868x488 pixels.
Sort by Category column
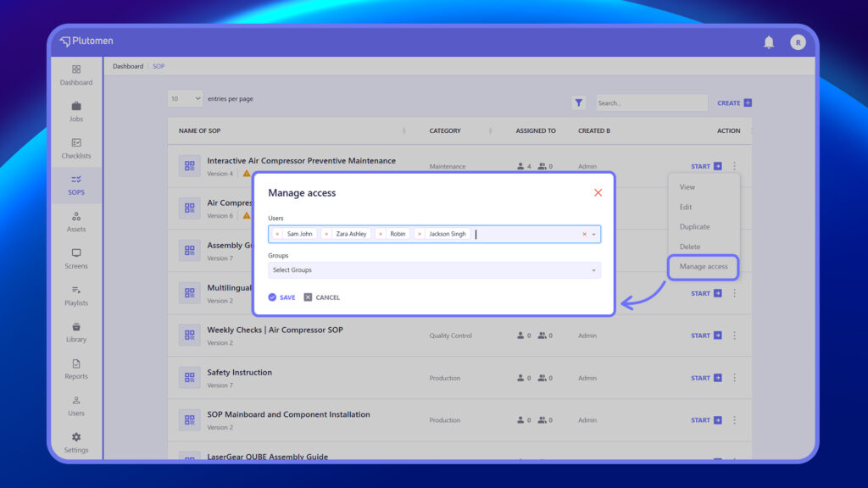pyautogui.click(x=491, y=131)
